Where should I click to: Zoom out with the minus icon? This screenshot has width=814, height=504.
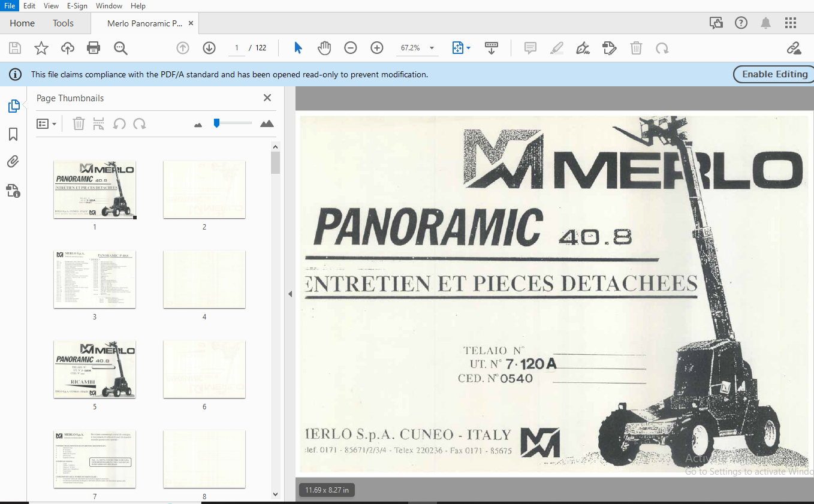[x=351, y=48]
